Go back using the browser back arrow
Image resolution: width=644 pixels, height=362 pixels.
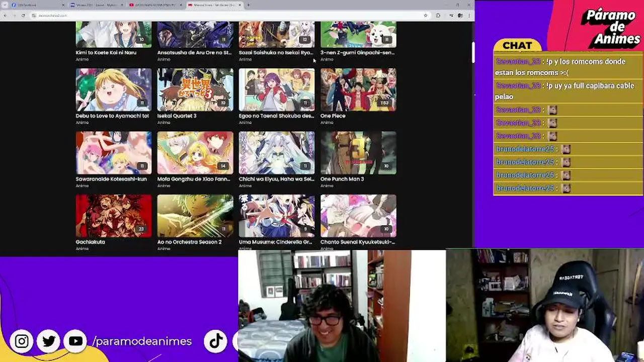tap(5, 16)
